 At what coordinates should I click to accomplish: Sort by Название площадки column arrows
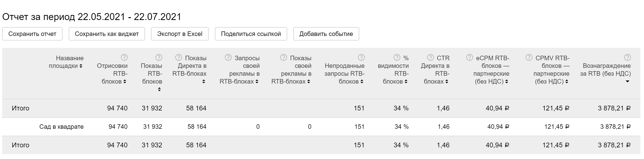point(81,66)
